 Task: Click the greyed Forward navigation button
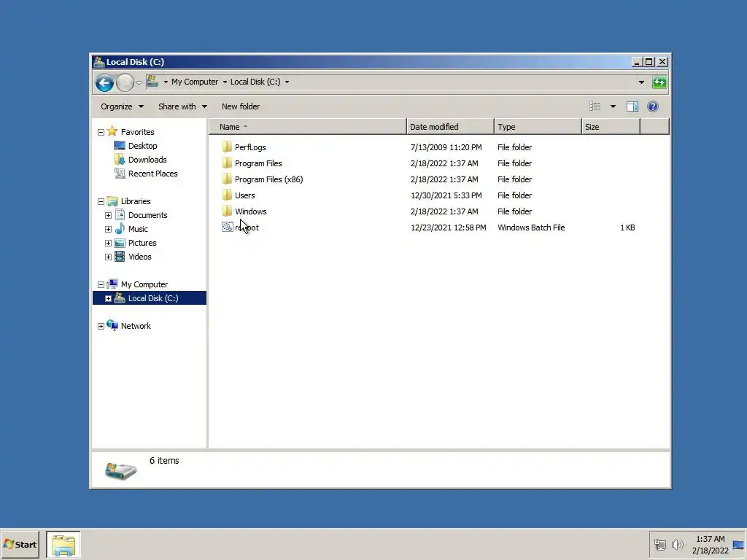click(125, 83)
